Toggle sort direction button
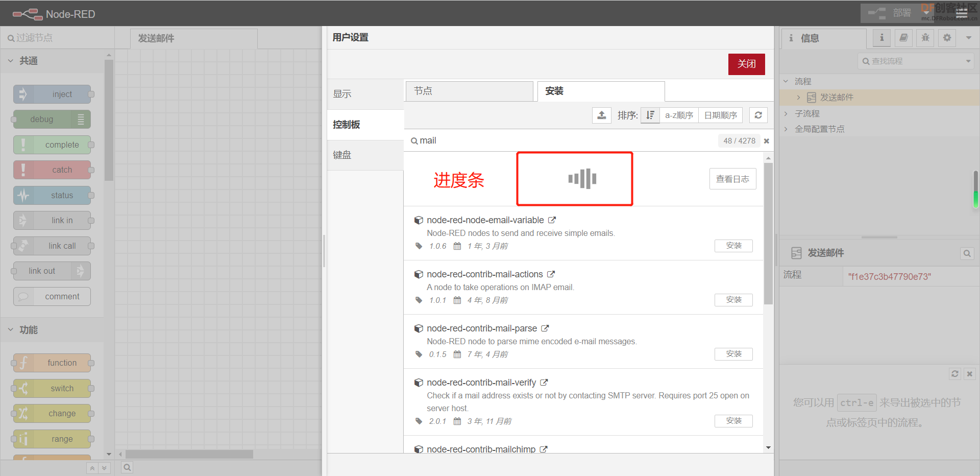980x476 pixels. 650,115
